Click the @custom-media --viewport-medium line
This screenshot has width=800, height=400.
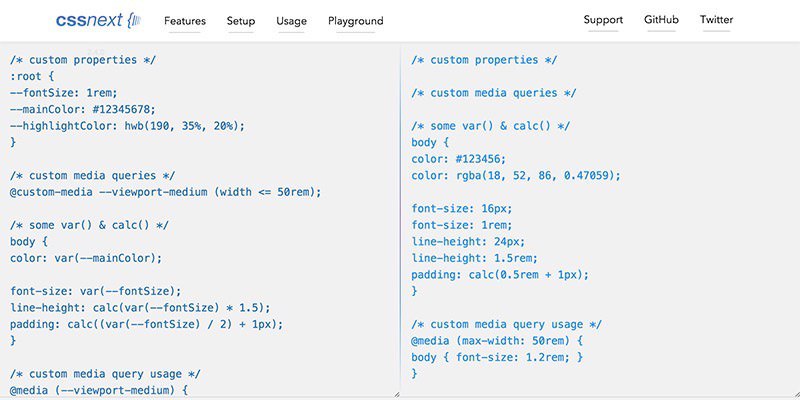click(x=166, y=192)
